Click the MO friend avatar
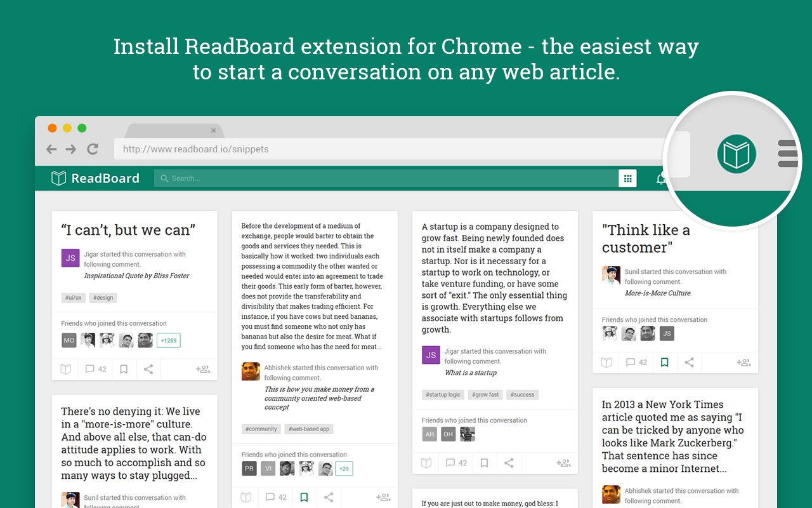812x508 pixels. click(69, 340)
